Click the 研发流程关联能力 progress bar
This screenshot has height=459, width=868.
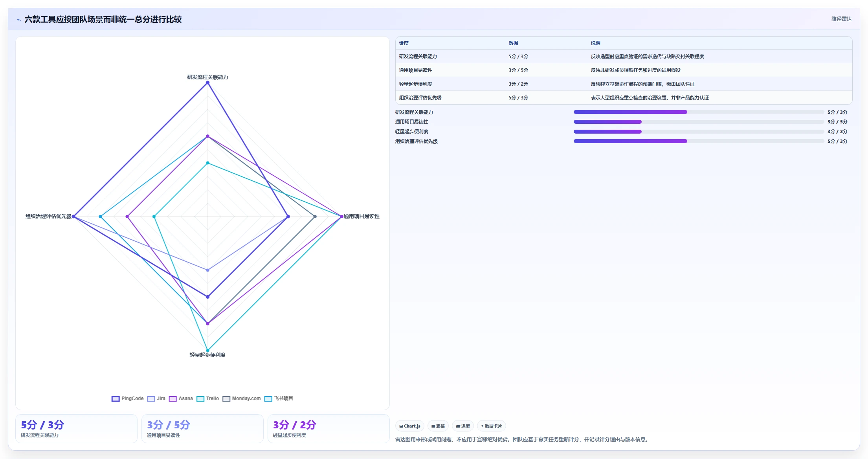click(x=699, y=112)
